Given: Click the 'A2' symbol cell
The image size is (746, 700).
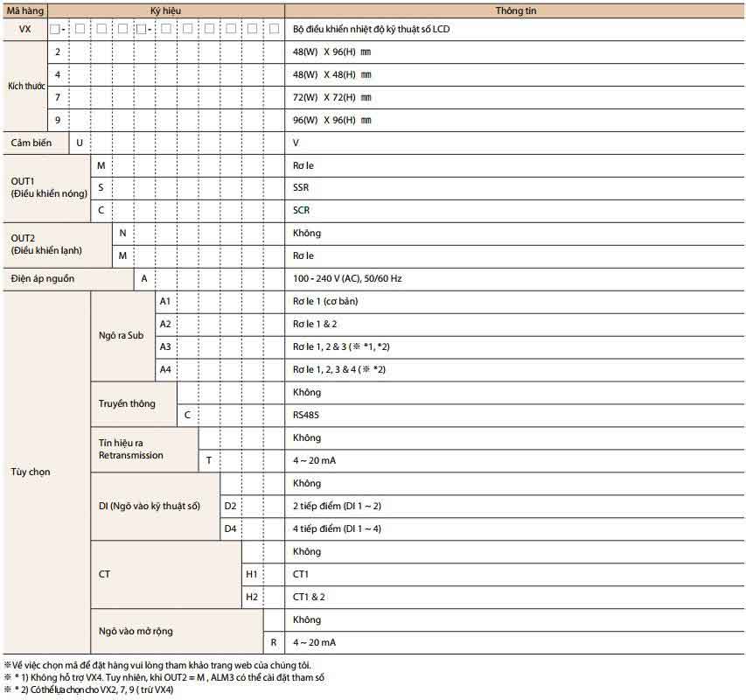Looking at the screenshot, I should [x=165, y=324].
